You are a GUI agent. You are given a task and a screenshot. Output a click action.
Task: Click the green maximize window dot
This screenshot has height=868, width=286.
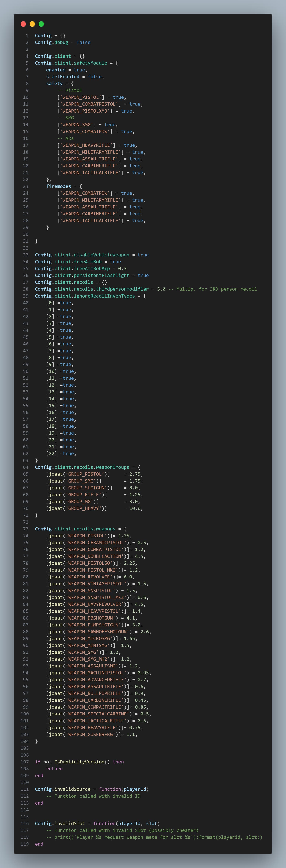(x=41, y=24)
